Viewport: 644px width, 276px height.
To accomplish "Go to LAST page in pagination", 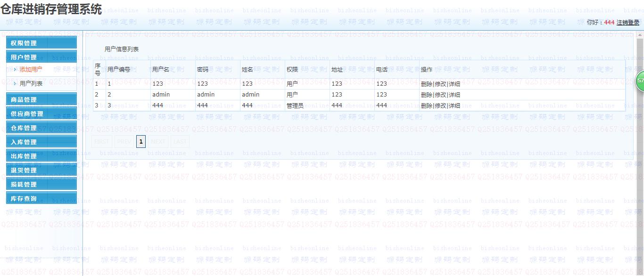I will point(180,141).
